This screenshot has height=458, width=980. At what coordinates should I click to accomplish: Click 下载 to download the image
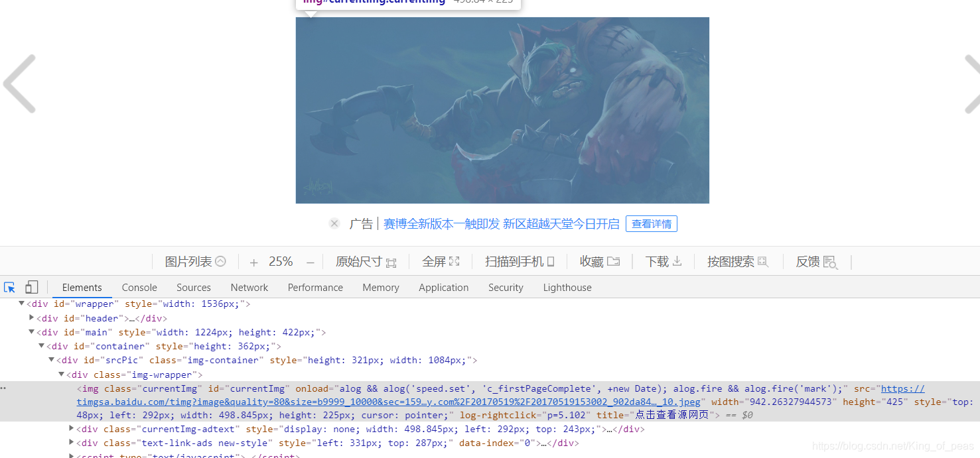pyautogui.click(x=664, y=262)
